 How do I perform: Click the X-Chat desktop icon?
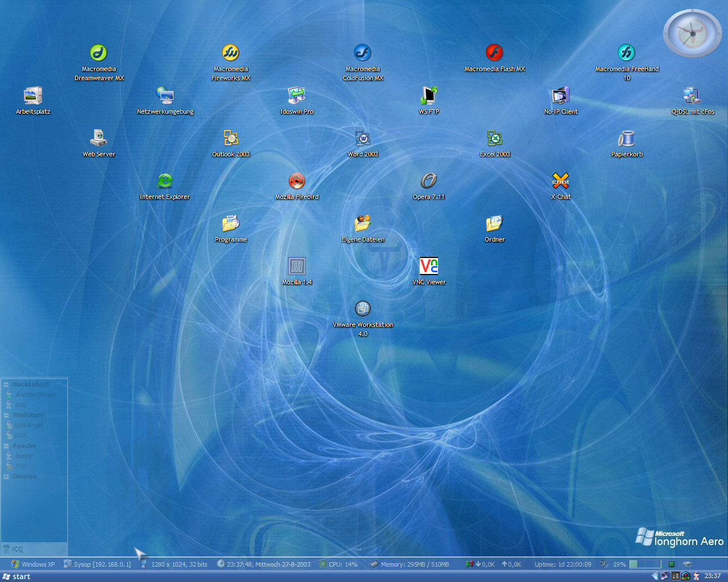coord(560,181)
